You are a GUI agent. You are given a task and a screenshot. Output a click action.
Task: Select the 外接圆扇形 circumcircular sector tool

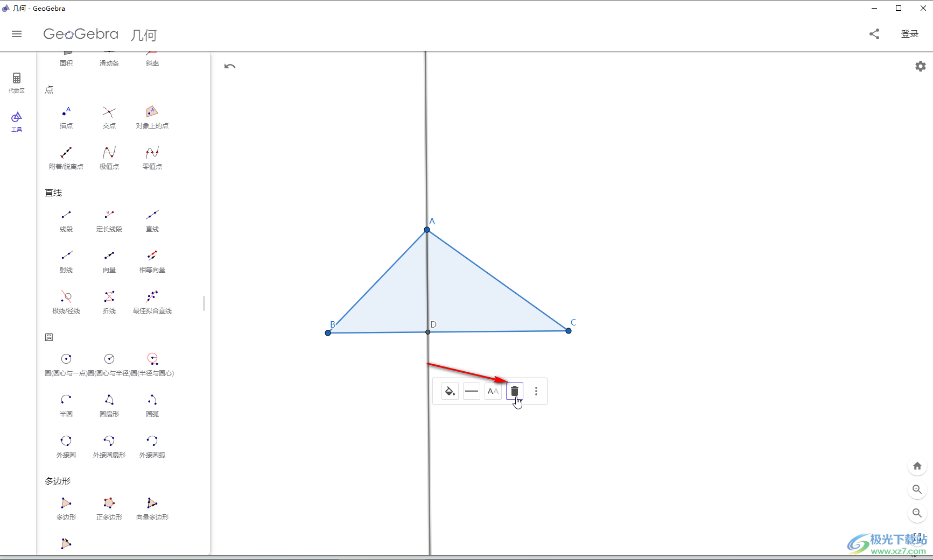(x=109, y=446)
